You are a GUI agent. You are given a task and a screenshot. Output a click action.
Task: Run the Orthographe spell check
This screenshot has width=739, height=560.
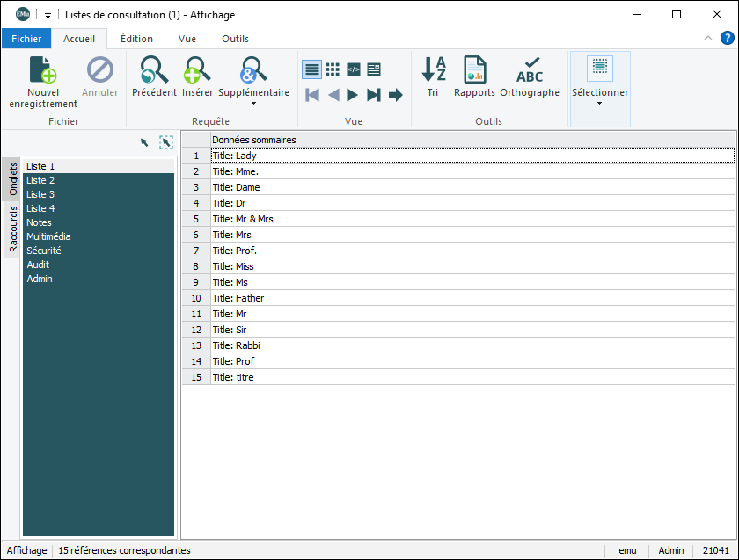tap(530, 70)
